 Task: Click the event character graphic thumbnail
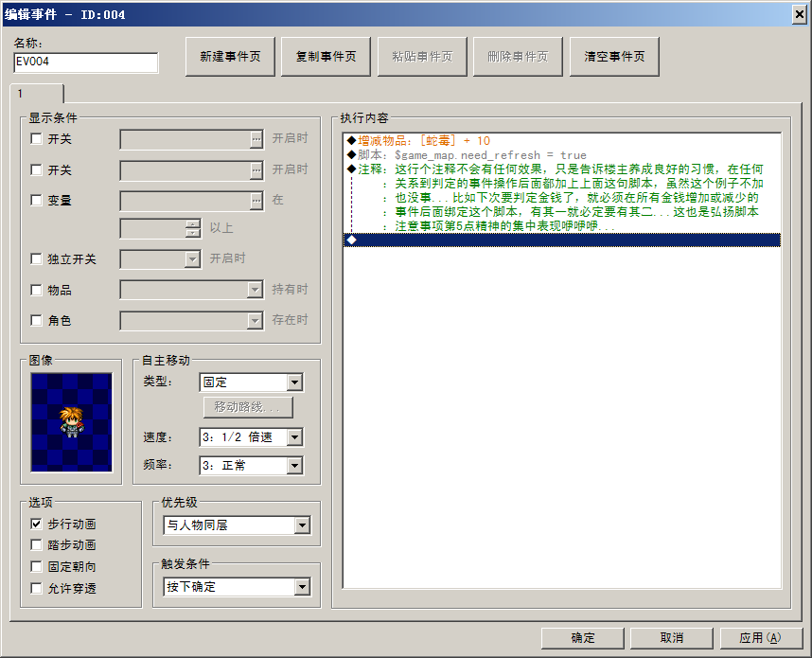tap(72, 422)
